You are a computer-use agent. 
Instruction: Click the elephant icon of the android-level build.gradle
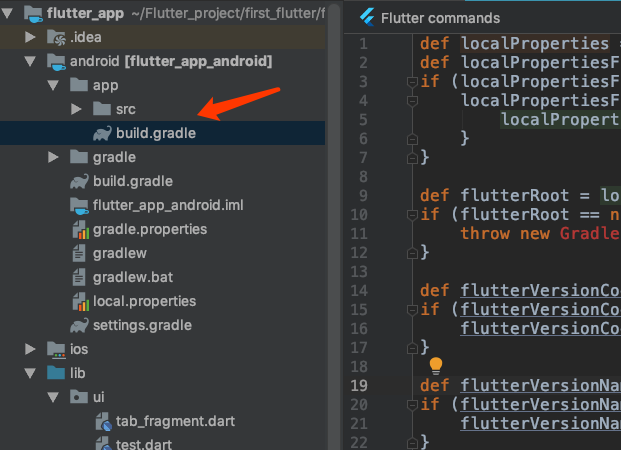[79, 181]
